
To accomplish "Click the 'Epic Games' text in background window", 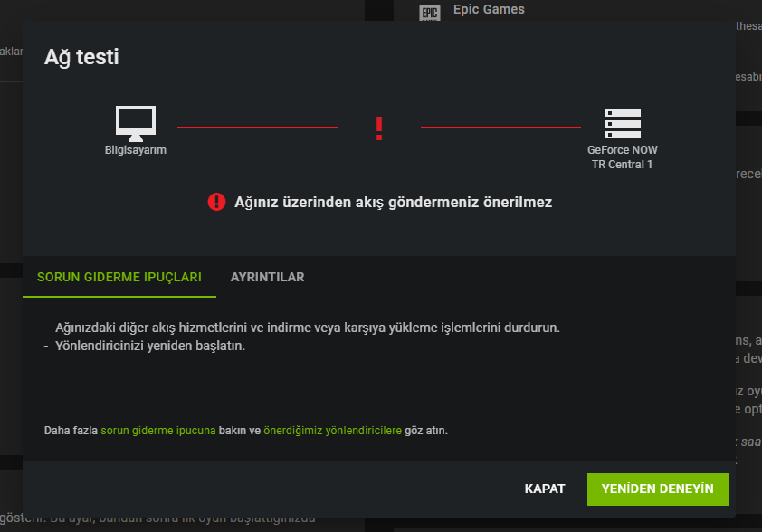I will (489, 9).
